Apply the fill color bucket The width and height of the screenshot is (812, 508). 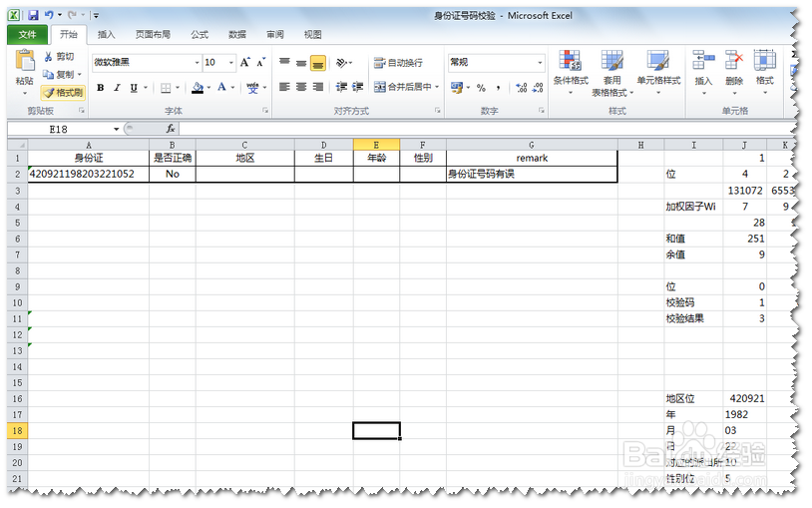click(198, 88)
